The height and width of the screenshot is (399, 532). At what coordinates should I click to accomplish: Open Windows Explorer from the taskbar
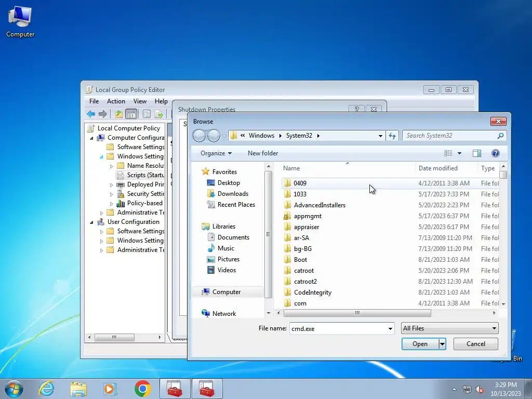tap(78, 389)
